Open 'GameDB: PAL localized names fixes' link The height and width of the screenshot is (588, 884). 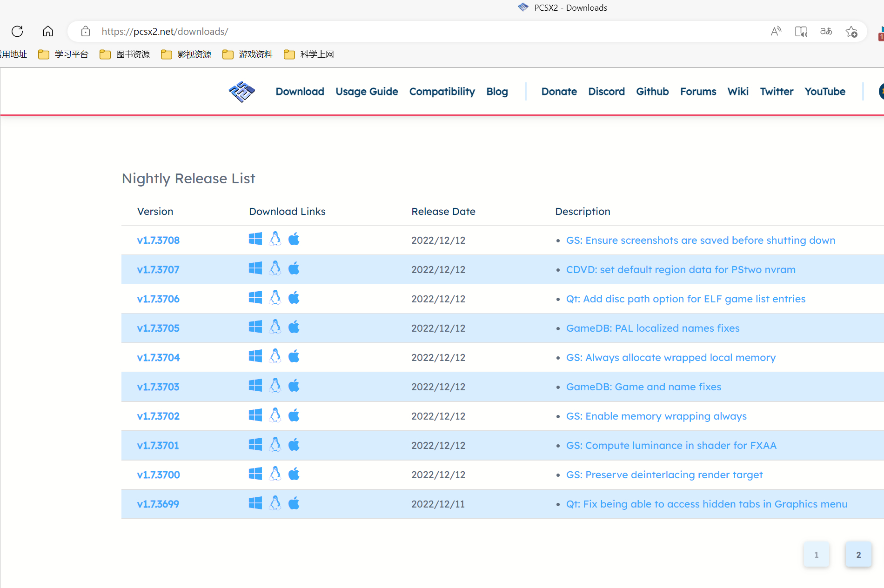pos(653,328)
